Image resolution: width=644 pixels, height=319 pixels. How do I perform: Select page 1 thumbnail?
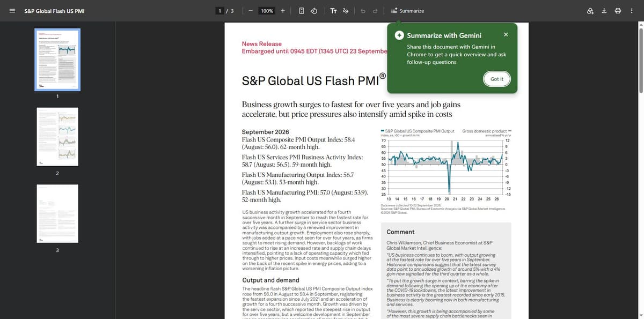click(x=57, y=60)
